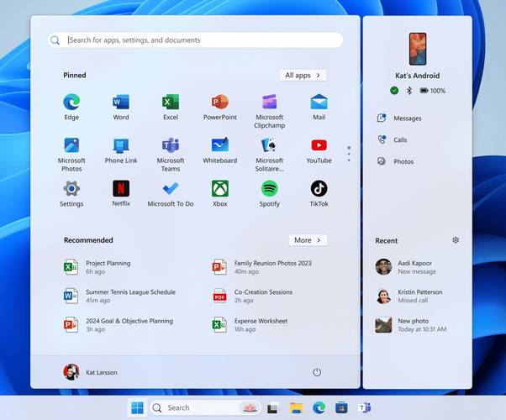Focus the Start menu search field
Screen dimensions: 506x420
point(195,40)
